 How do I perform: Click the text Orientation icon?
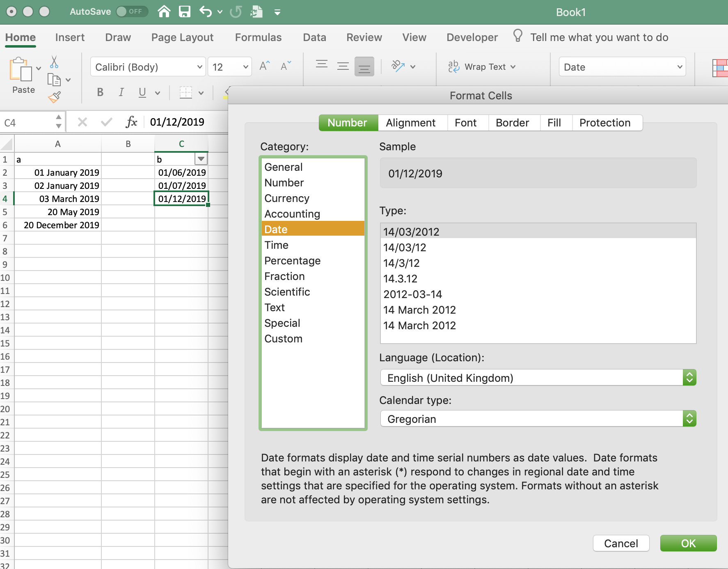pyautogui.click(x=398, y=66)
